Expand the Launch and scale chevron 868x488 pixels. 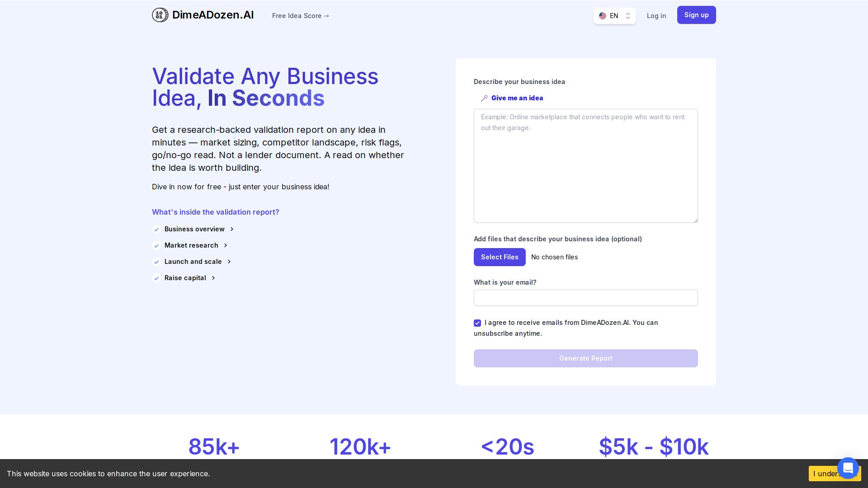coord(229,262)
